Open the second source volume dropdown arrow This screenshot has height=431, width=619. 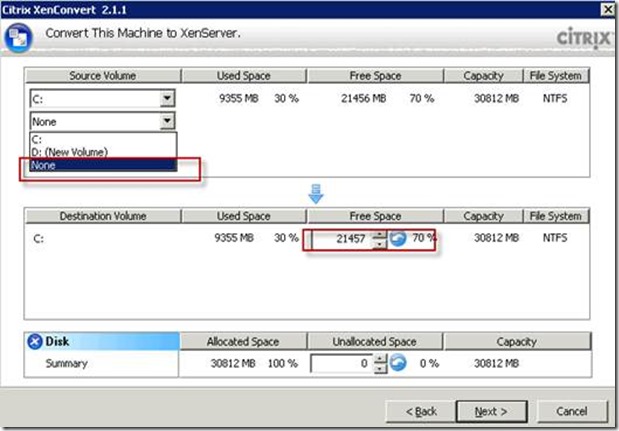click(167, 121)
